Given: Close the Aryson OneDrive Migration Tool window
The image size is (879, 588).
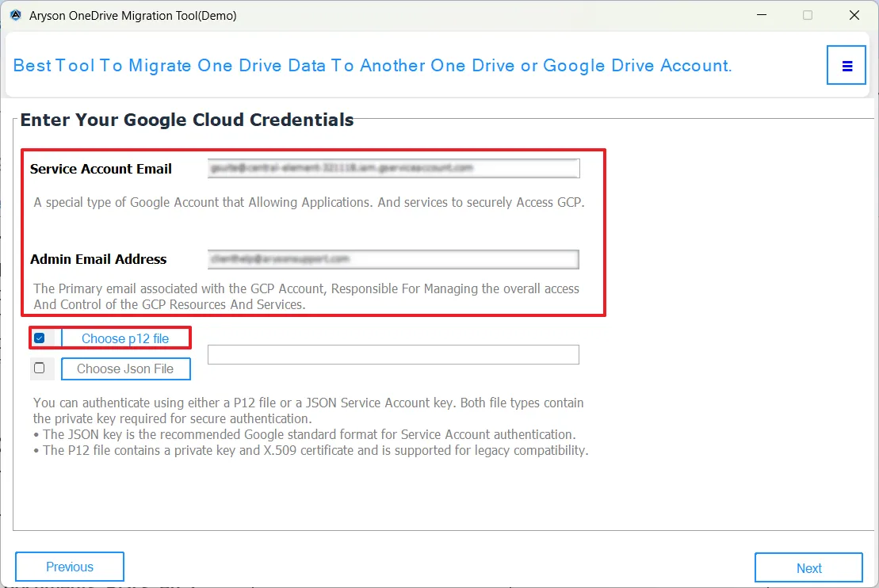Looking at the screenshot, I should tap(854, 15).
